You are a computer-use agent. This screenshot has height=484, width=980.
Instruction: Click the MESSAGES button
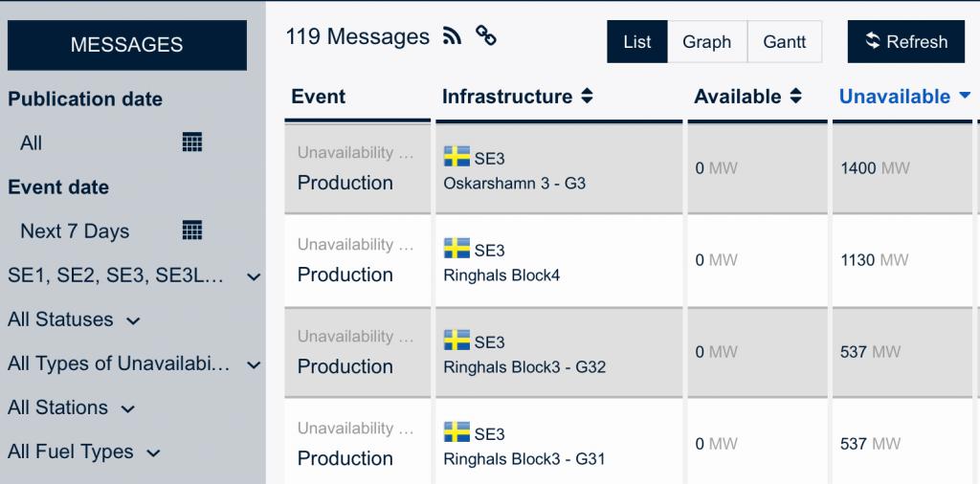pos(127,45)
